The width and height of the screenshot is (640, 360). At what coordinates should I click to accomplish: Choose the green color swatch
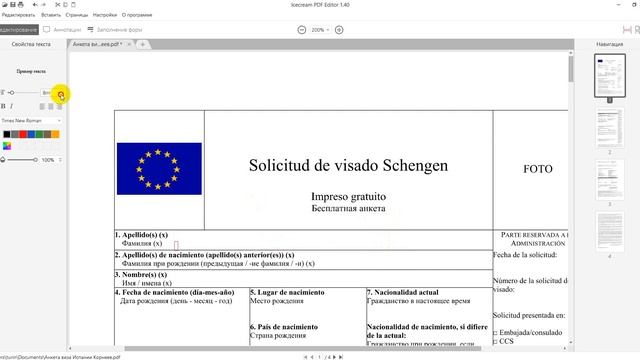tap(39, 134)
